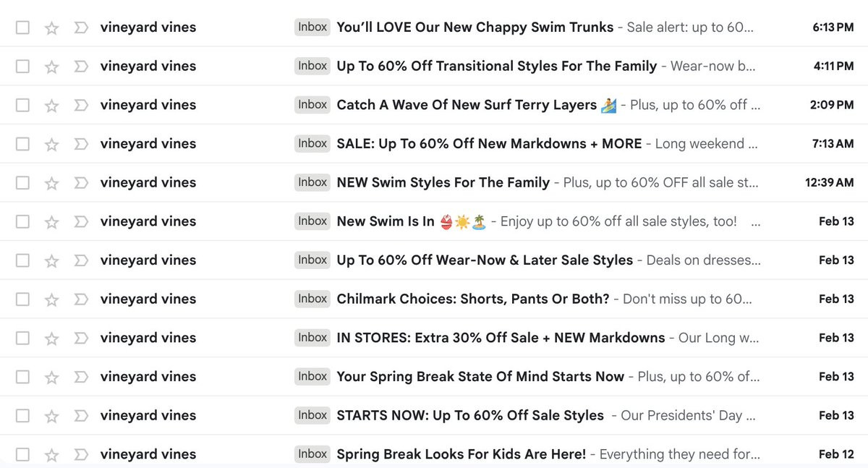Screen dimensions: 868x468
Task: Mark NEW Swim Styles email as important
Action: [x=80, y=182]
